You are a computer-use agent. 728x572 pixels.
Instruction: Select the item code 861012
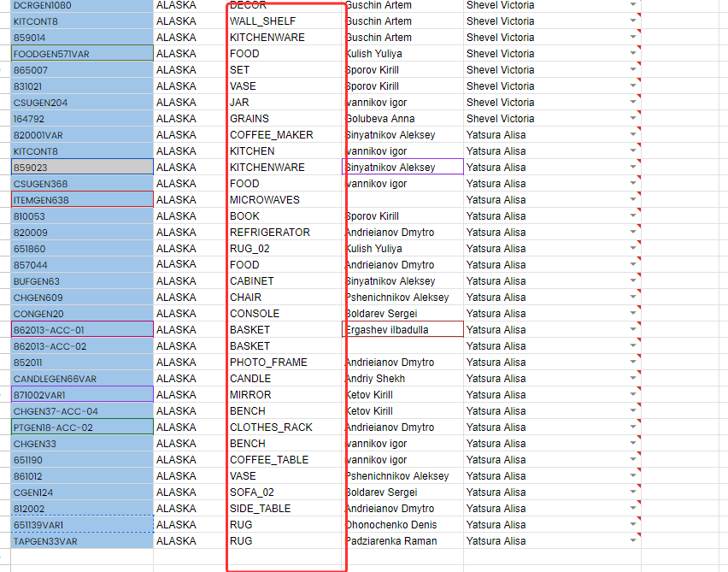pos(82,476)
